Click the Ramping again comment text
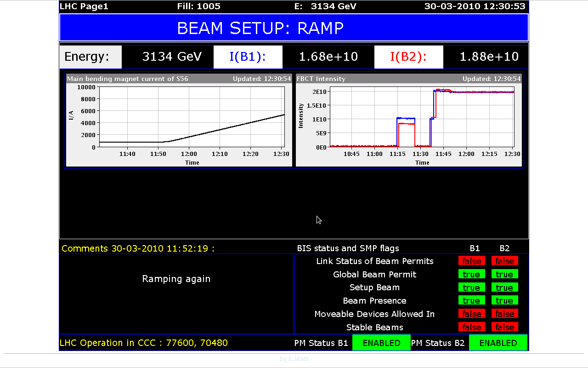Screen dimensions: 588x368 176,279
